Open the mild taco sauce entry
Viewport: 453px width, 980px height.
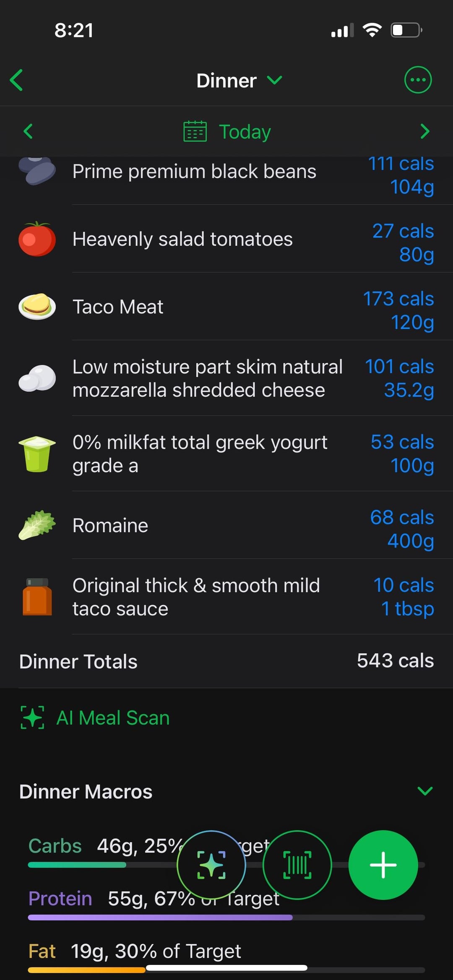tap(196, 597)
